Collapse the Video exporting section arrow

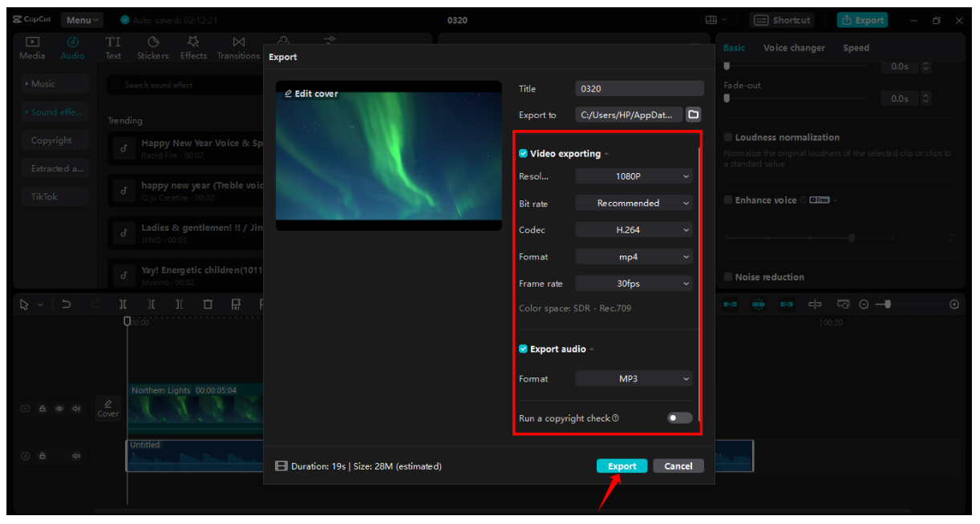(x=606, y=154)
